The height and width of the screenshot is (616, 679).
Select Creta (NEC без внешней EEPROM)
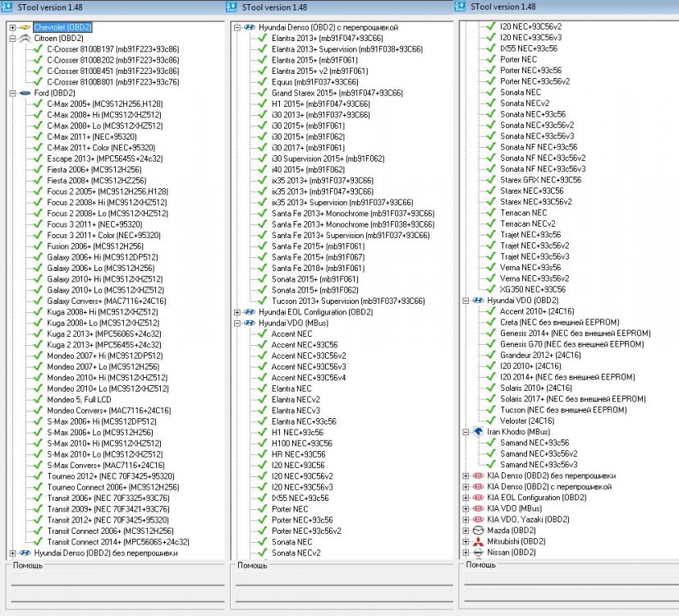click(x=559, y=322)
